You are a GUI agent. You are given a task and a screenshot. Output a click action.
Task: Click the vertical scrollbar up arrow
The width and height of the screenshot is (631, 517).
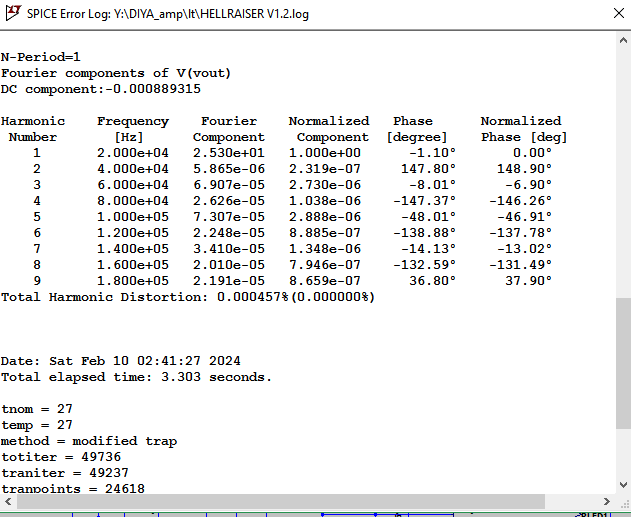click(623, 40)
